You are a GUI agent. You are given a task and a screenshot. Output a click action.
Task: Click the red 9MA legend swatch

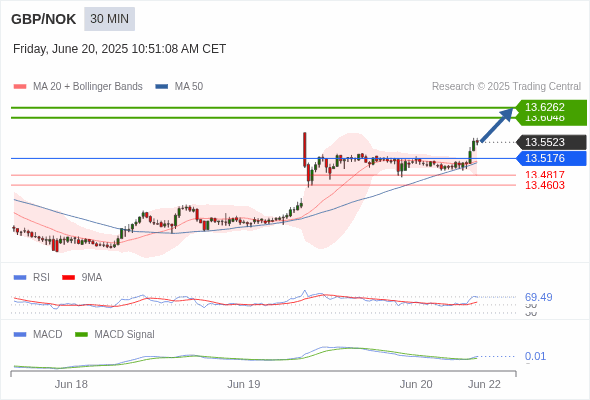pyautogui.click(x=68, y=278)
